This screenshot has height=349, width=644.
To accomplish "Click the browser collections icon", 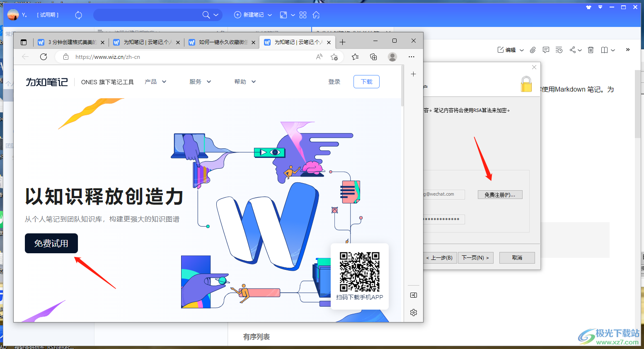I will pos(373,57).
